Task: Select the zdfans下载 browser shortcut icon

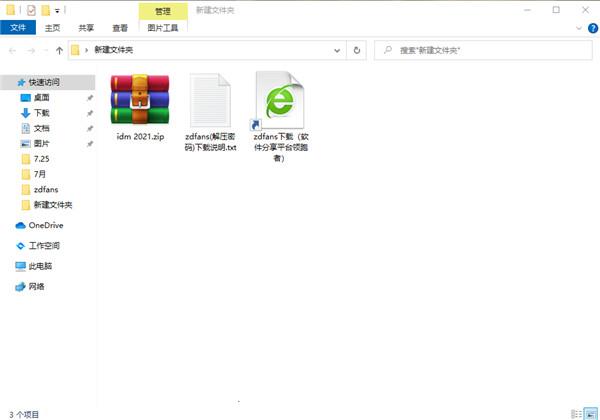Action: click(279, 100)
